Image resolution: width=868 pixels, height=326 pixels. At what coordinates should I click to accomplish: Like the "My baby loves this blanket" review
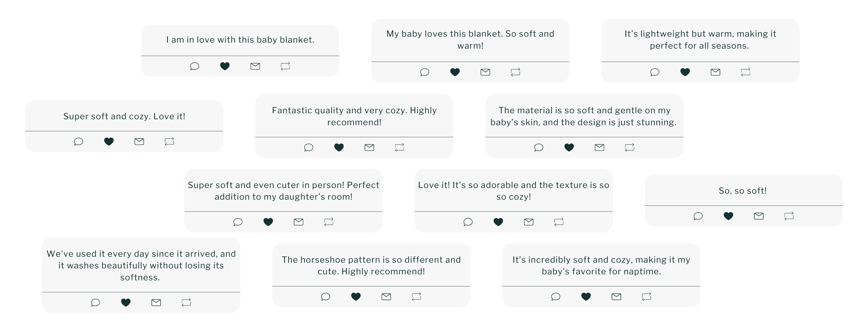455,72
